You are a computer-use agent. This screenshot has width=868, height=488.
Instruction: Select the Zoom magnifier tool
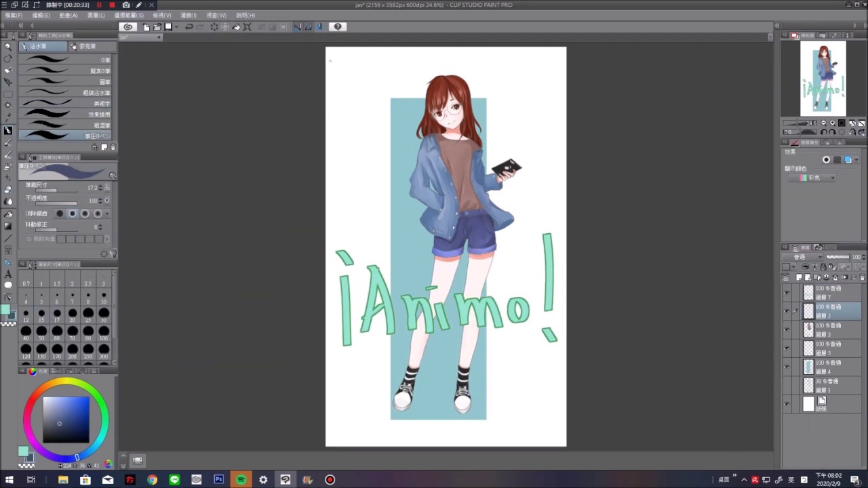[x=8, y=46]
